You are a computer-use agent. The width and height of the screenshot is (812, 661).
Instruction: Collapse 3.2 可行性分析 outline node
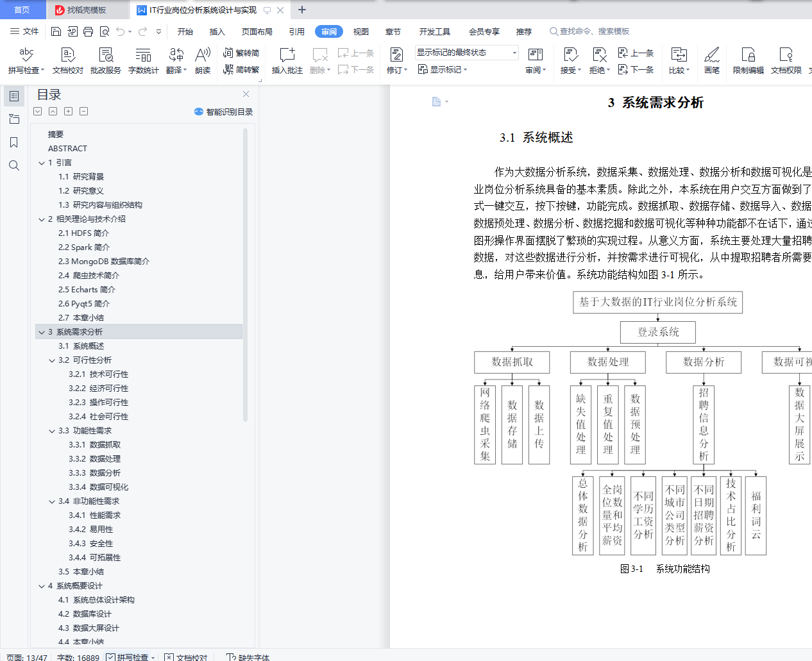point(52,360)
